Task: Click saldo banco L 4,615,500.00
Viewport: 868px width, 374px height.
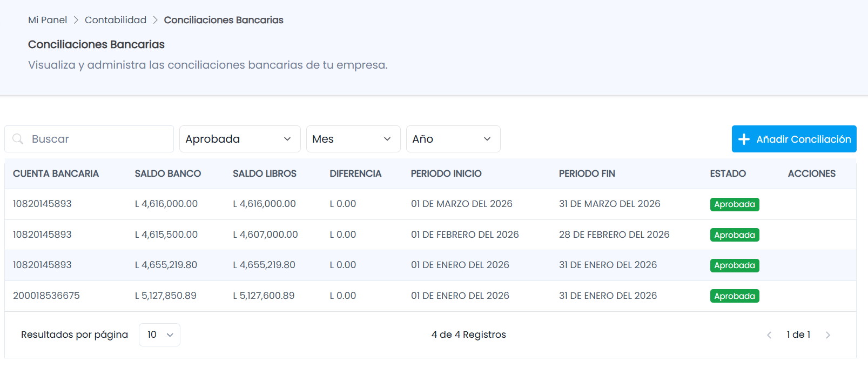Action: tap(166, 235)
